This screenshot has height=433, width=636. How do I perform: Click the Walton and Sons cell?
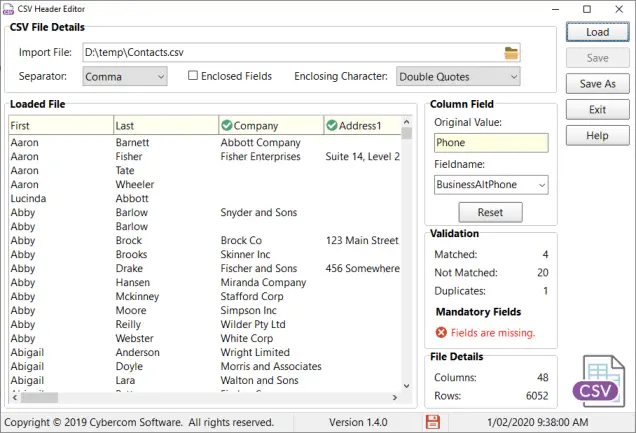click(x=260, y=380)
